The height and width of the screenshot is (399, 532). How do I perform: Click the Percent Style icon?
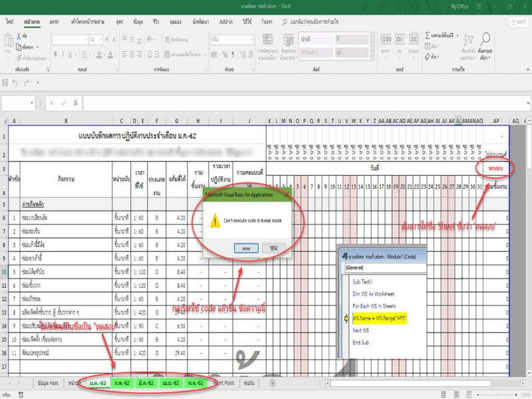point(225,54)
